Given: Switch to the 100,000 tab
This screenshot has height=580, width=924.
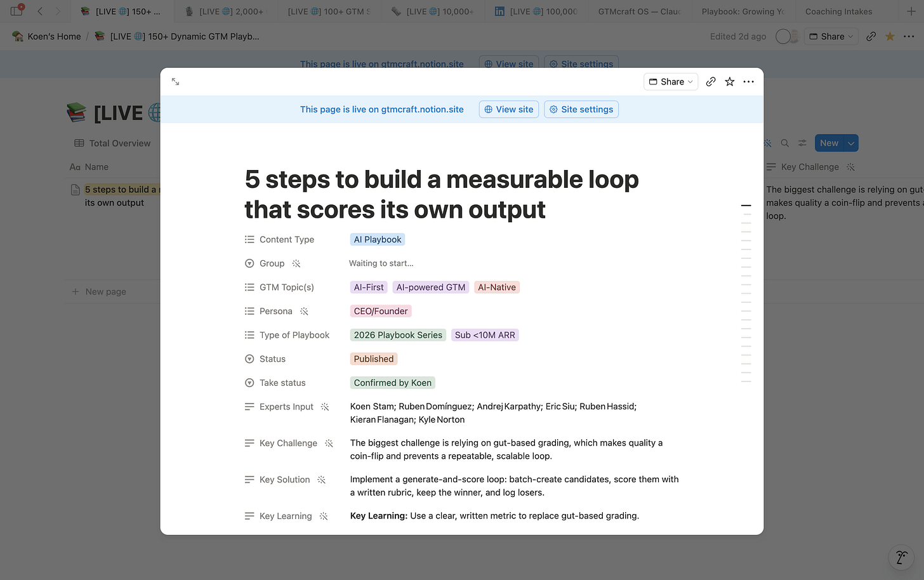Looking at the screenshot, I should click(x=535, y=11).
